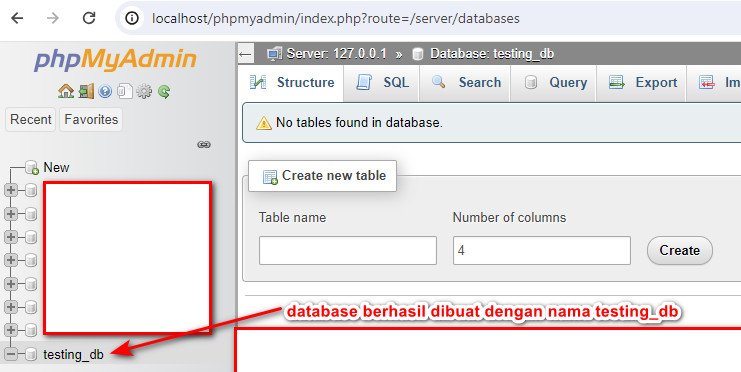Screen dimensions: 741x372
Task: Reload navigation panel with green arrow icon
Action: (164, 91)
